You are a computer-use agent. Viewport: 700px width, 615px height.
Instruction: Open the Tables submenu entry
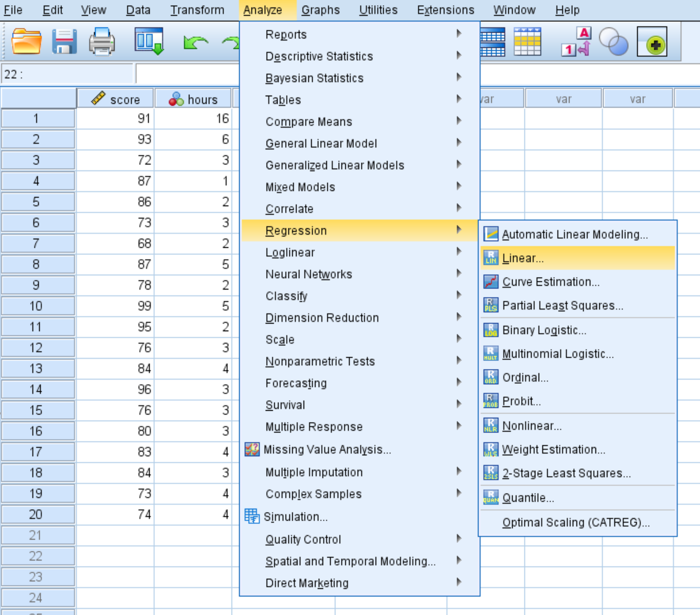[x=360, y=100]
